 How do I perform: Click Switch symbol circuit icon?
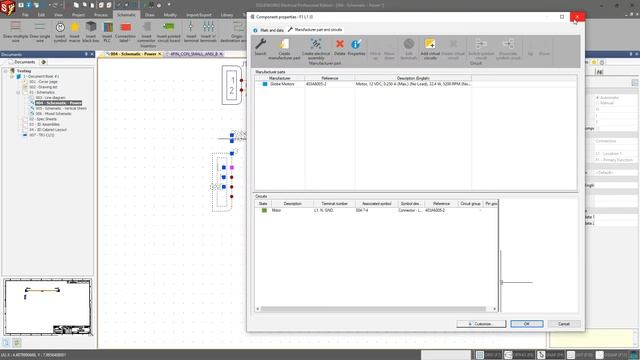pyautogui.click(x=481, y=44)
